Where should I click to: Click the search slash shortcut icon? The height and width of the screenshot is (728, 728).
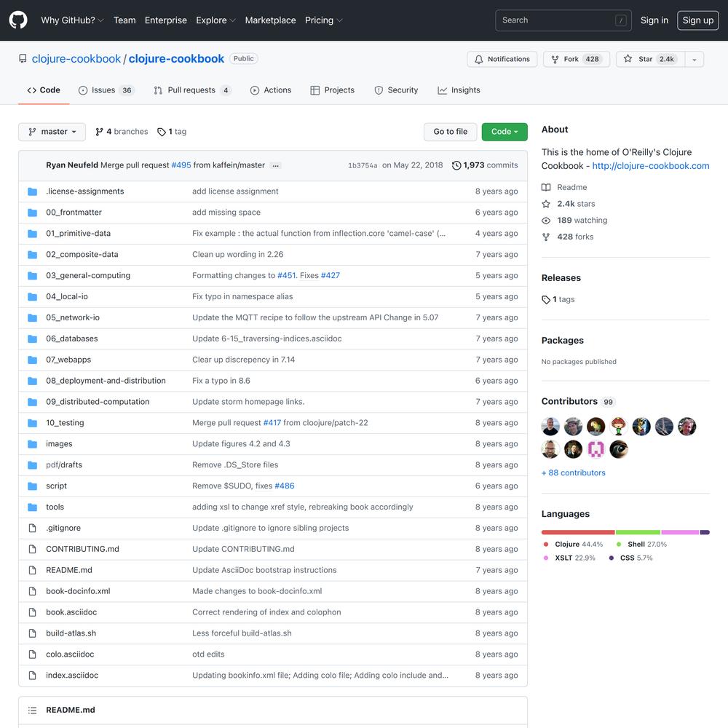click(621, 20)
